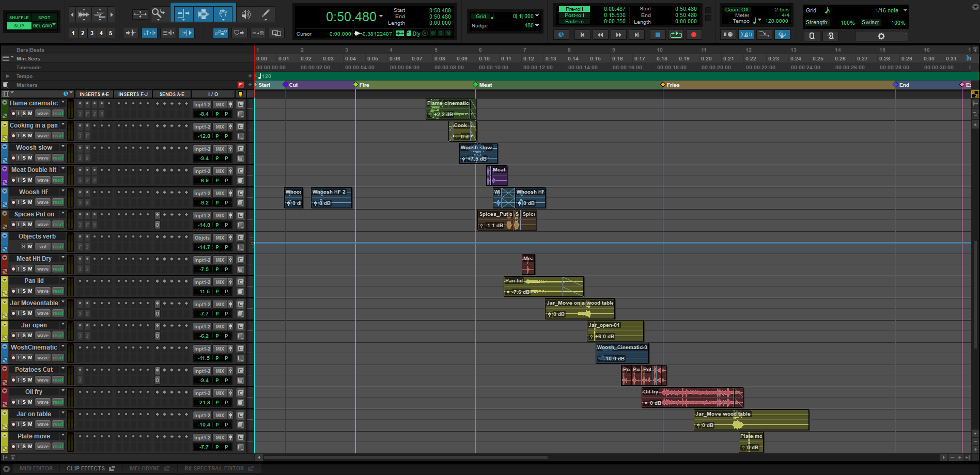The height and width of the screenshot is (475, 980).
Task: Open the MIDI EDITOR tab
Action: 36,468
